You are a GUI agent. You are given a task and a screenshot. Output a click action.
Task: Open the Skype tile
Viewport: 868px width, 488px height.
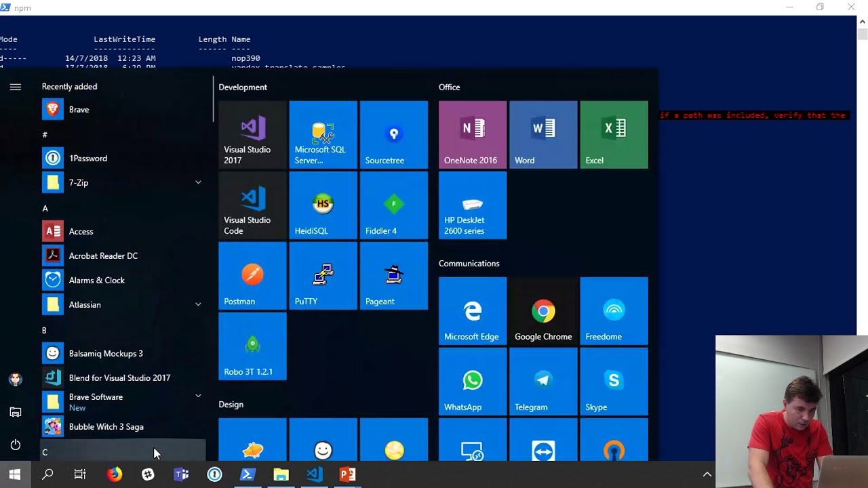pos(614,381)
